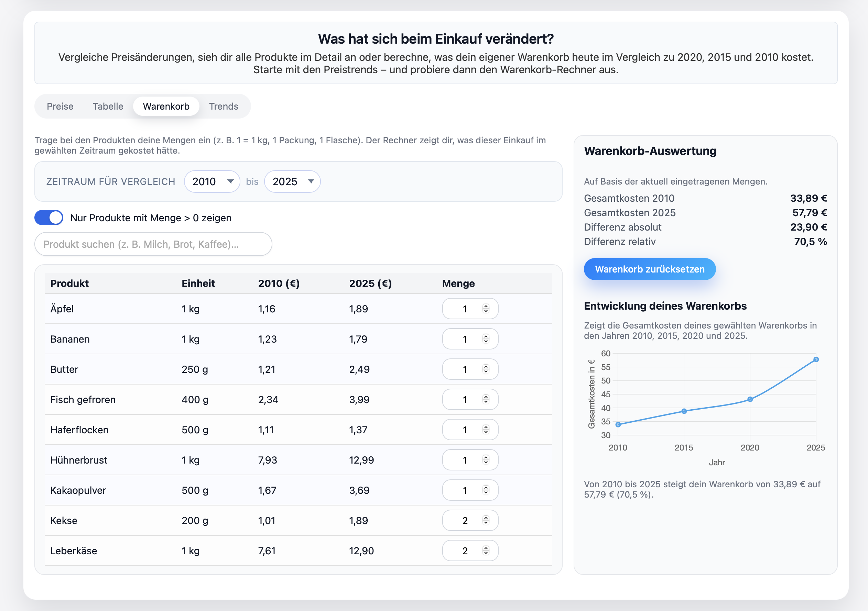Screen dimensions: 868x611
Task: Increase the Hühnerbrust amount via stepper
Action: click(486, 457)
